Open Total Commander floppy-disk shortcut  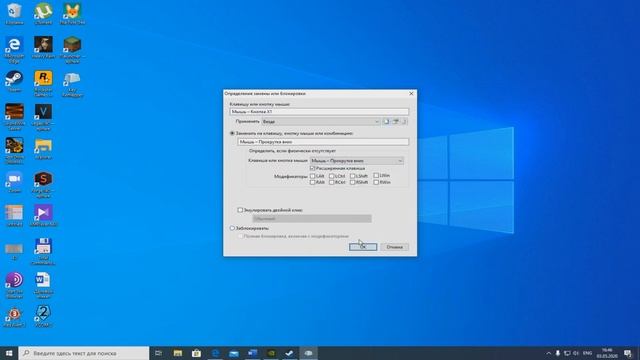[x=43, y=252]
